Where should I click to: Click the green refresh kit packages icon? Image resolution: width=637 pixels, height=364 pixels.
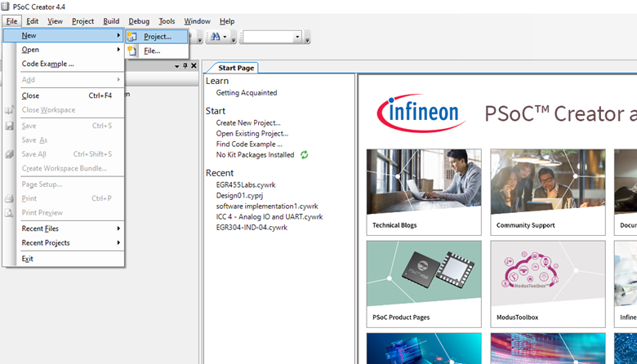(x=304, y=154)
